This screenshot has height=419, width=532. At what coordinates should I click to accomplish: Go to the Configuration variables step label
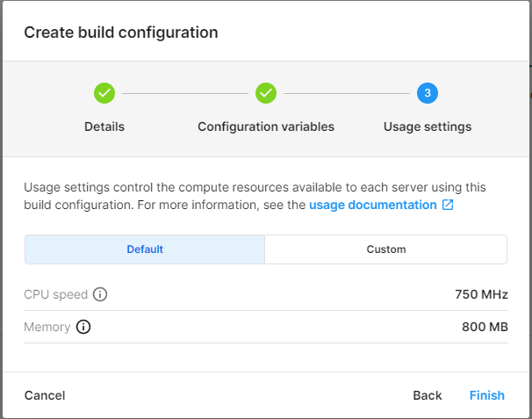click(266, 126)
